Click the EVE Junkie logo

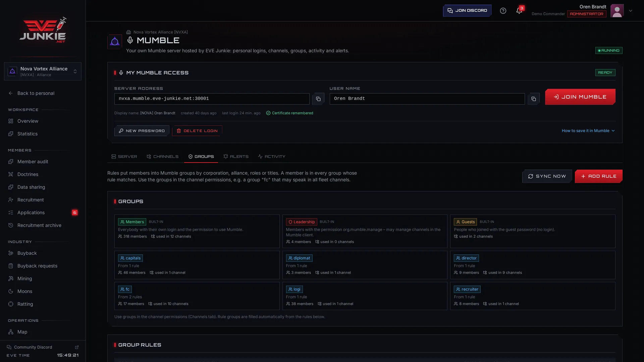coord(43,30)
